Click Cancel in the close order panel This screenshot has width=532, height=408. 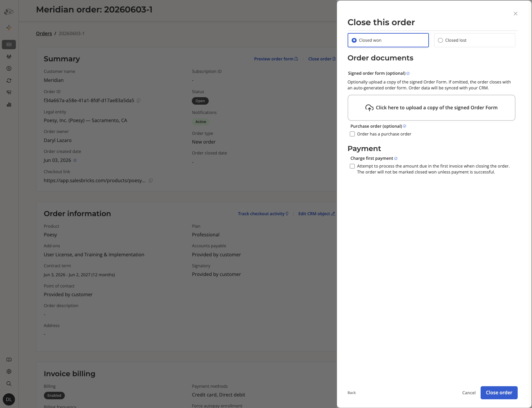[x=469, y=393]
